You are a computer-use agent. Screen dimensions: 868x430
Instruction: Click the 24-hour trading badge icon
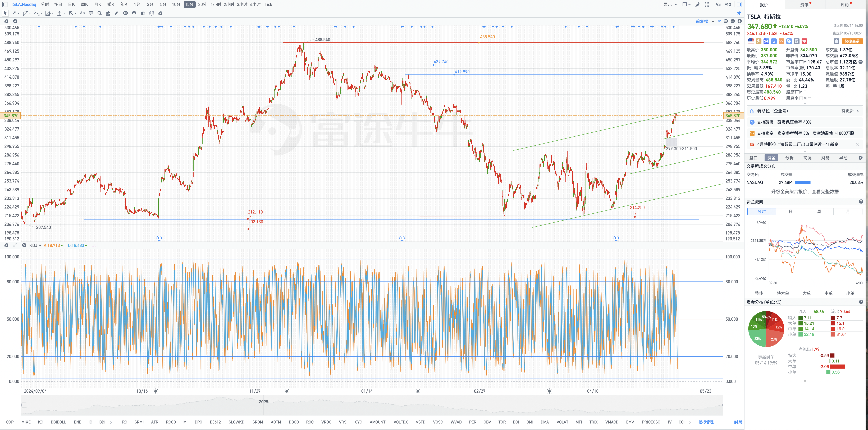pyautogui.click(x=766, y=41)
